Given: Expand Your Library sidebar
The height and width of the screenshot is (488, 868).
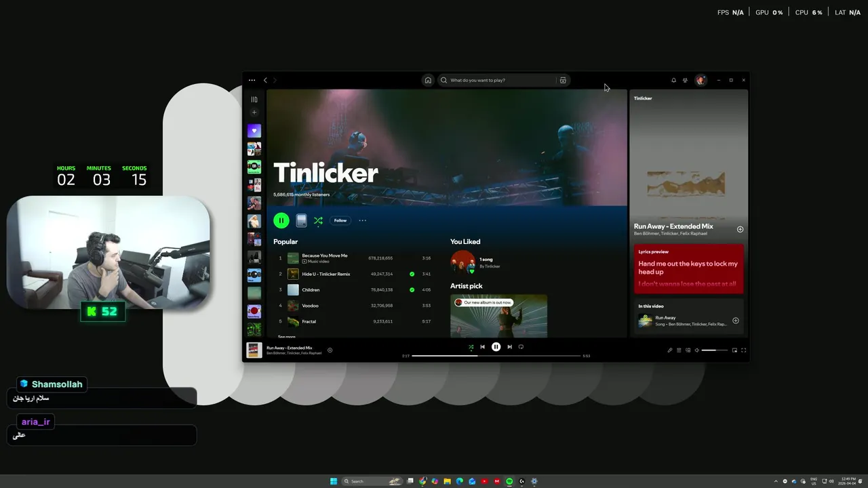Looking at the screenshot, I should pyautogui.click(x=254, y=100).
